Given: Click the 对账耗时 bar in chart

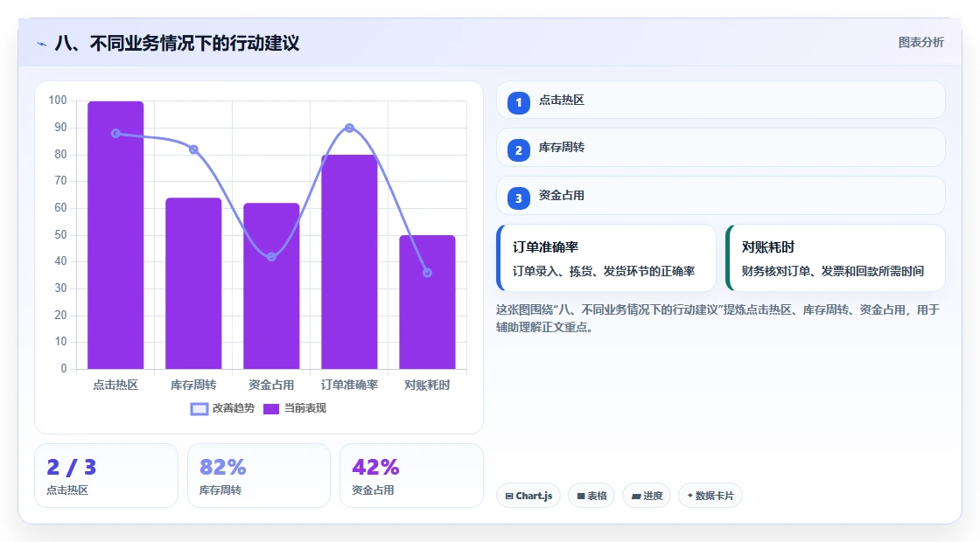Looking at the screenshot, I should pyautogui.click(x=428, y=302).
